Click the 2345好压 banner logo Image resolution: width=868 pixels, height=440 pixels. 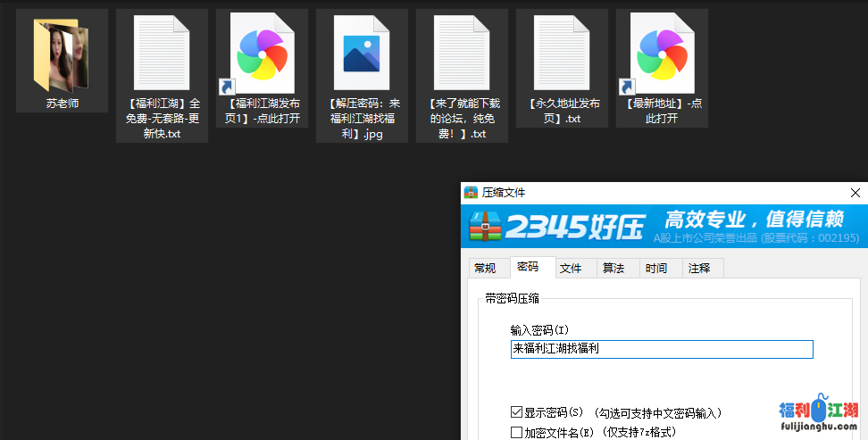(555, 227)
